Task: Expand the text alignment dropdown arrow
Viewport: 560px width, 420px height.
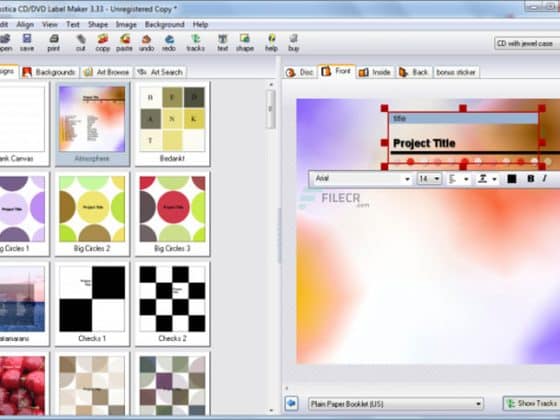Action: tap(466, 179)
